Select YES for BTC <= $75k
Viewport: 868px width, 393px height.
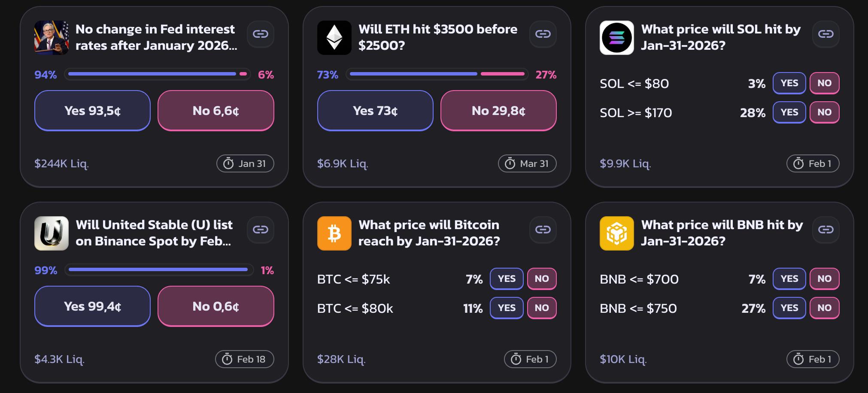(507, 279)
